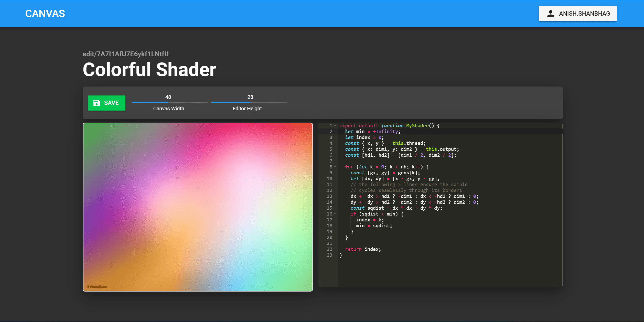Image resolution: width=644 pixels, height=322 pixels.
Task: Click the 'dy += dy > hd2' line
Action: tap(414, 202)
